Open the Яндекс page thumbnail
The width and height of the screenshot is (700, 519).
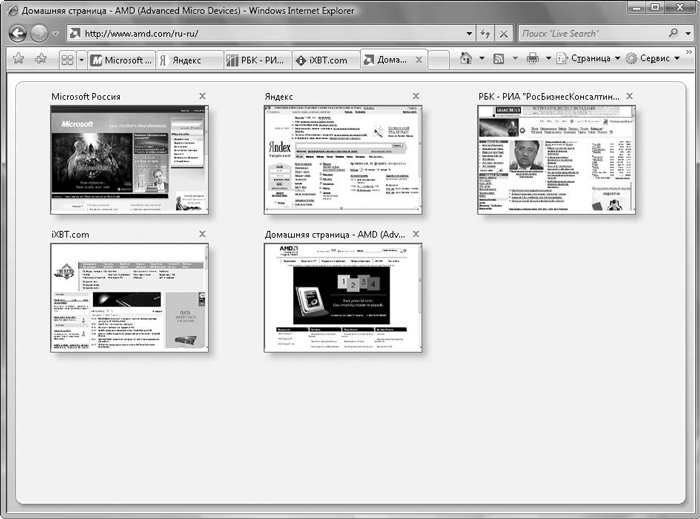coord(342,159)
